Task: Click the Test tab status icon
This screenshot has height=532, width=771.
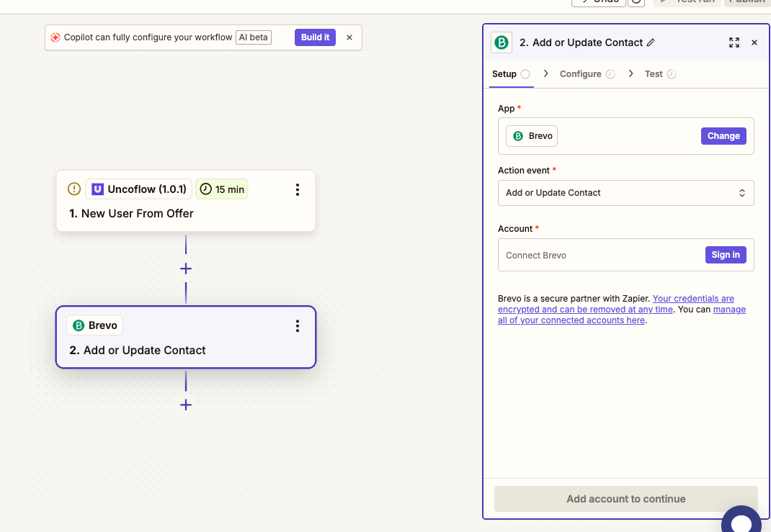Action: [672, 74]
